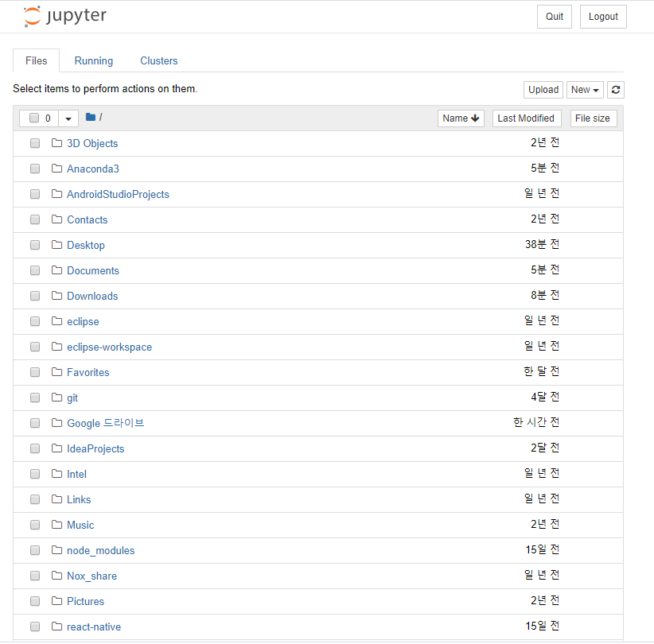
Task: Click the refresh notebook list icon
Action: pyautogui.click(x=616, y=90)
